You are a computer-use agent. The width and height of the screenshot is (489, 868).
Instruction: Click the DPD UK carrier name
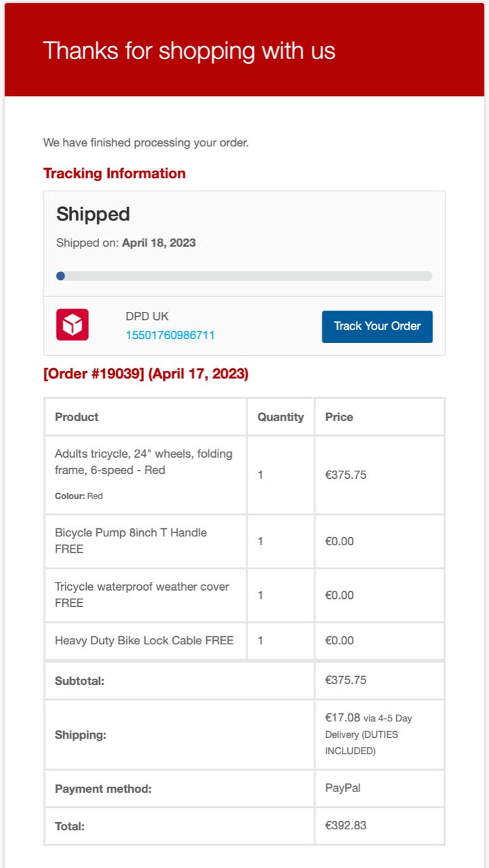(147, 316)
